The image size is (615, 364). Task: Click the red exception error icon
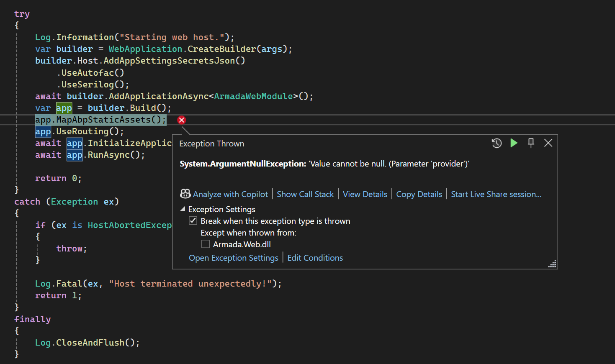182,120
